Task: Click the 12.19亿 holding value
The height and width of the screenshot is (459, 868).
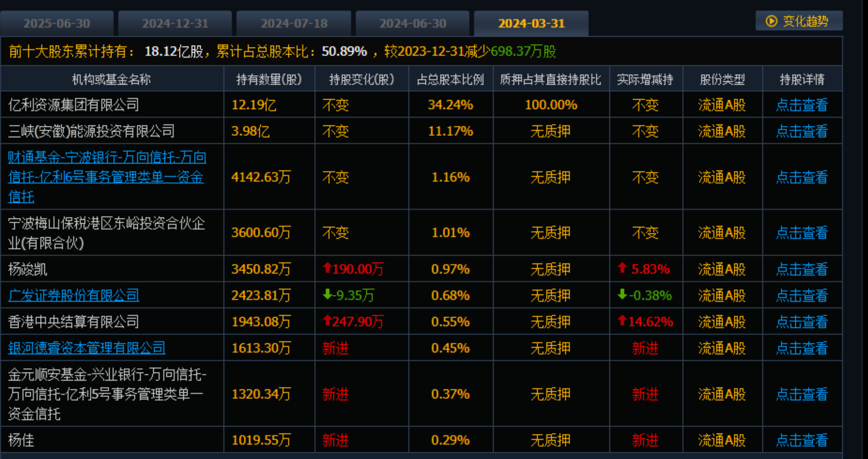Action: tap(254, 105)
